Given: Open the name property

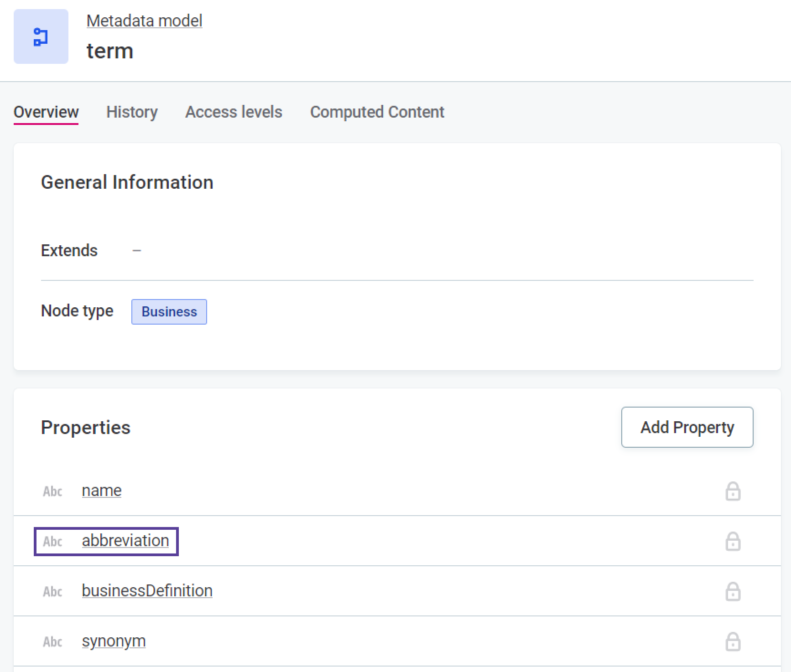Looking at the screenshot, I should [x=101, y=490].
